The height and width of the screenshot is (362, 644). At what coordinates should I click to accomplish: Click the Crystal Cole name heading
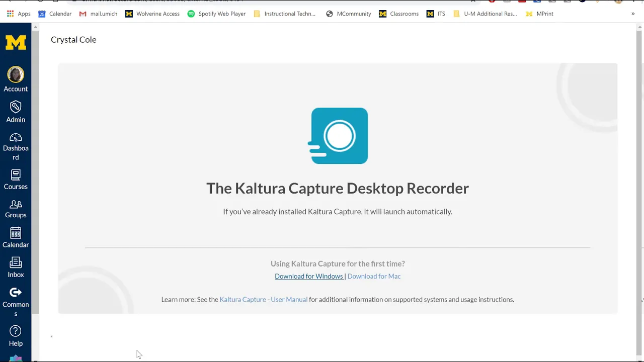(x=73, y=40)
